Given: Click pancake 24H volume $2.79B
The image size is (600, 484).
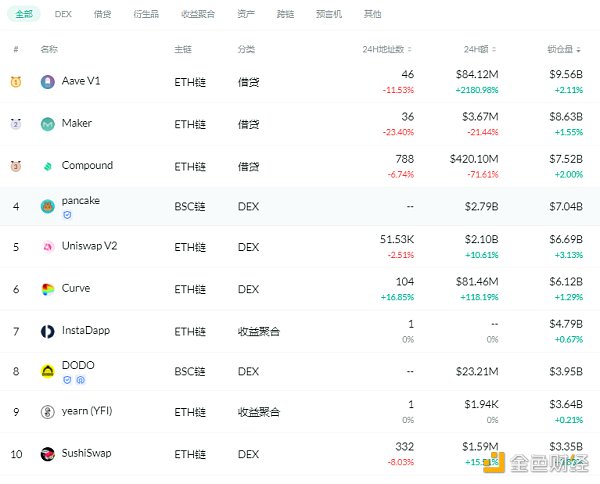Looking at the screenshot, I should click(x=482, y=207).
